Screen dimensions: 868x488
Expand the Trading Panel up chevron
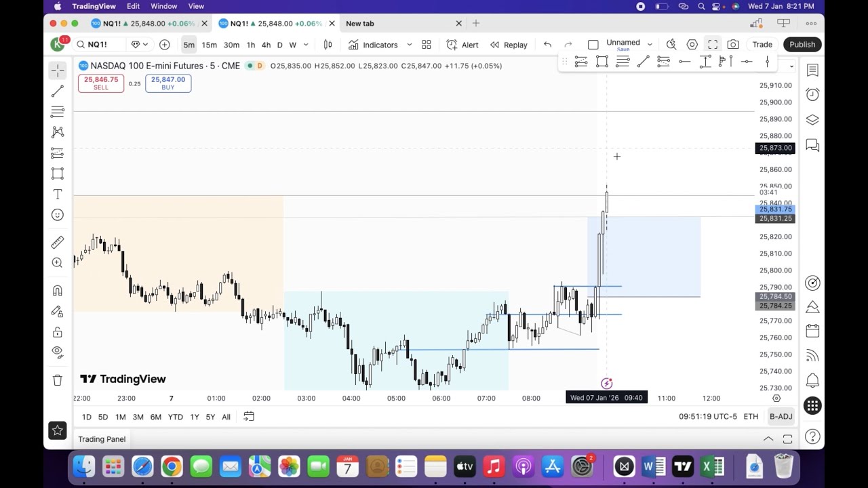pyautogui.click(x=768, y=439)
